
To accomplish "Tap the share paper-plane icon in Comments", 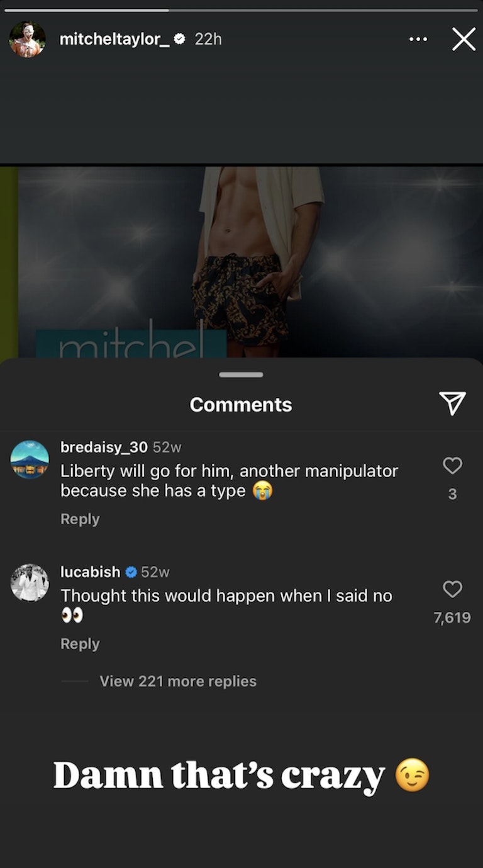I will [x=452, y=403].
